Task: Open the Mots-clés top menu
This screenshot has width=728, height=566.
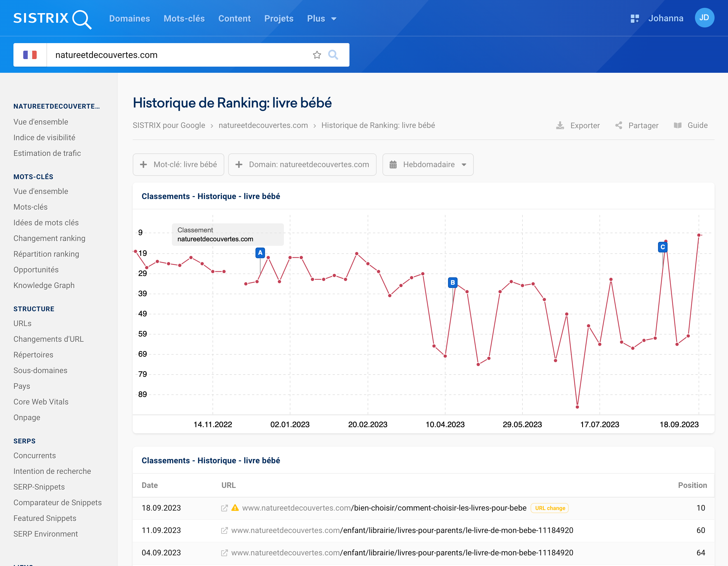Action: pos(184,19)
